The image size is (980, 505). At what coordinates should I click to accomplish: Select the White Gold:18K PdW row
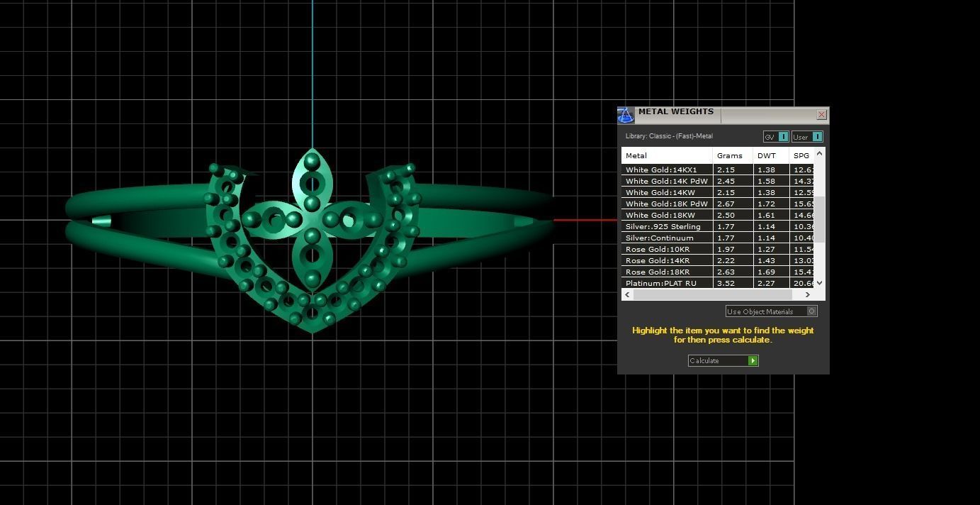pyautogui.click(x=718, y=204)
